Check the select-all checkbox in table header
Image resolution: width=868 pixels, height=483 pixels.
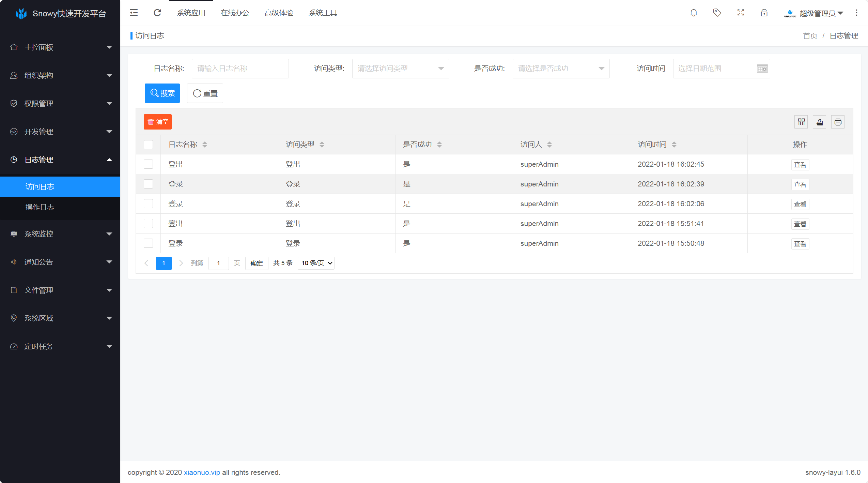[149, 145]
